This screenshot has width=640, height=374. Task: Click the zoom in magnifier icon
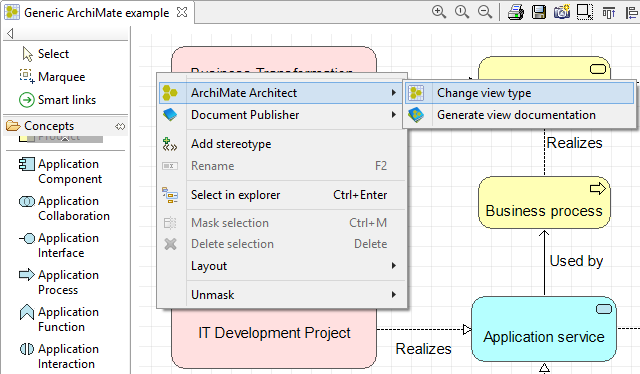439,12
